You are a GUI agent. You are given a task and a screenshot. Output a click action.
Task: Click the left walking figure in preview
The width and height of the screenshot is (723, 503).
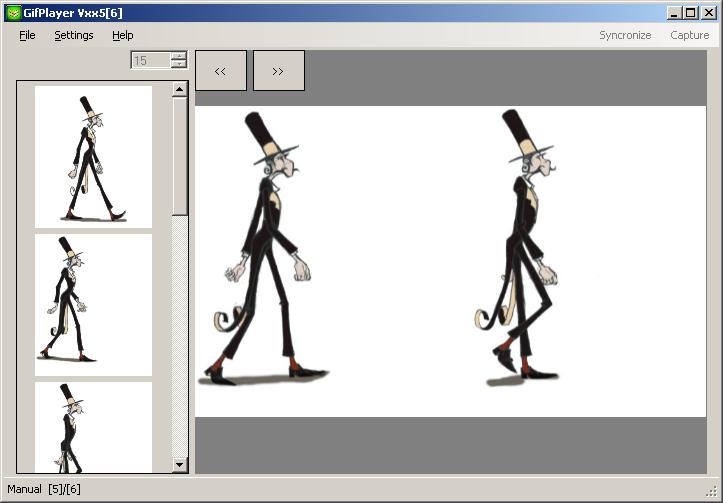coord(264,249)
